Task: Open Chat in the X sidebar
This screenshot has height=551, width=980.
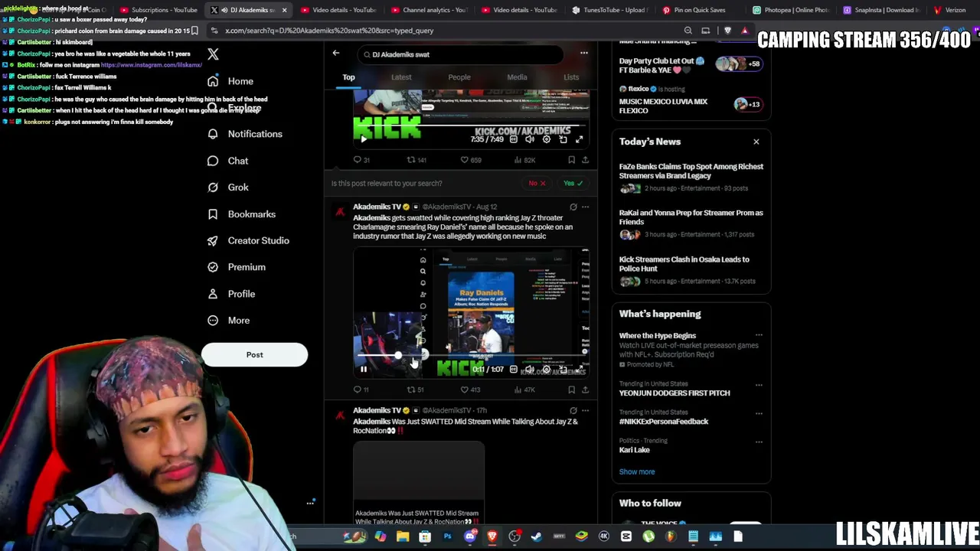Action: [228, 161]
